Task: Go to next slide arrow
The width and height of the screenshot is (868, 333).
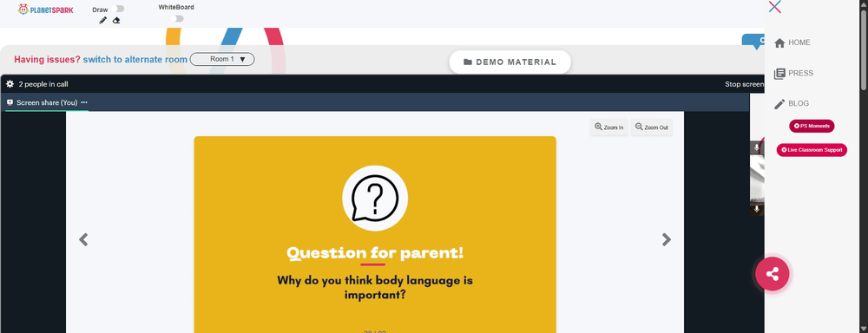Action: (x=667, y=239)
